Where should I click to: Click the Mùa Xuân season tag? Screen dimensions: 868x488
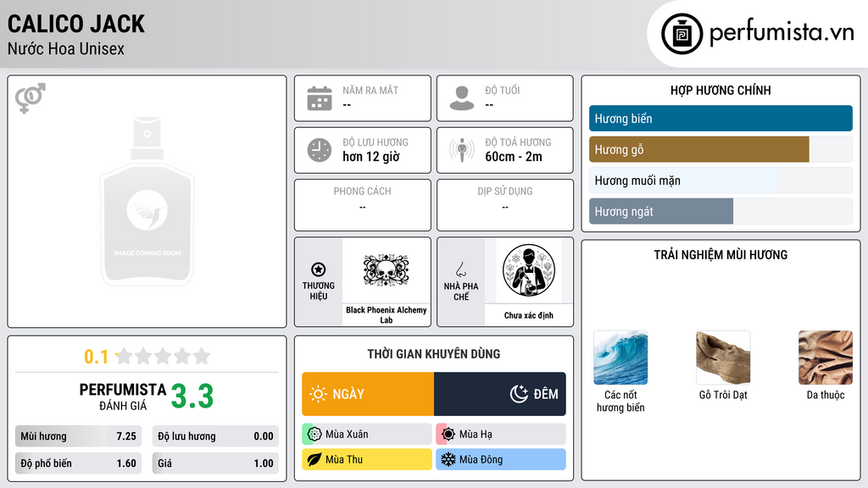point(367,435)
